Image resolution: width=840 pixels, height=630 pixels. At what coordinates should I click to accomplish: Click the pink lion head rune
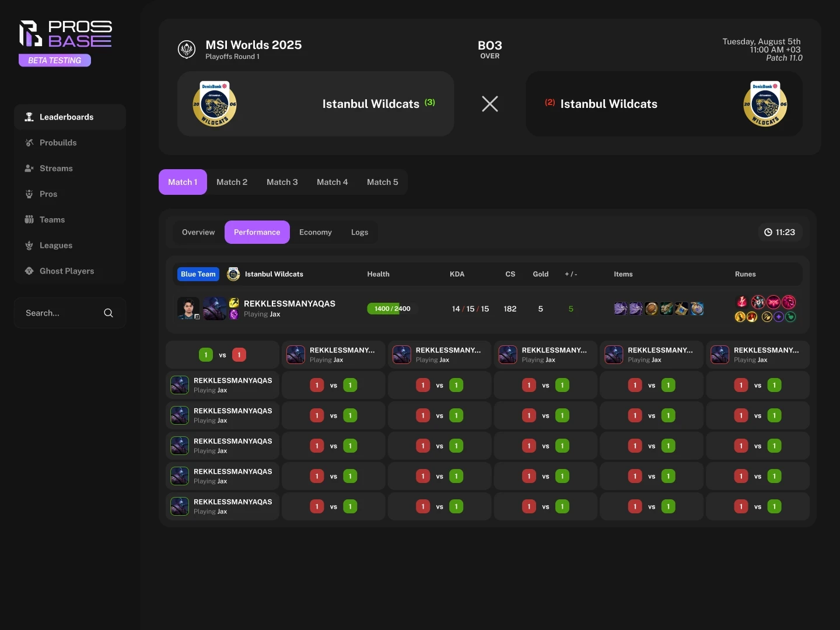[789, 302]
